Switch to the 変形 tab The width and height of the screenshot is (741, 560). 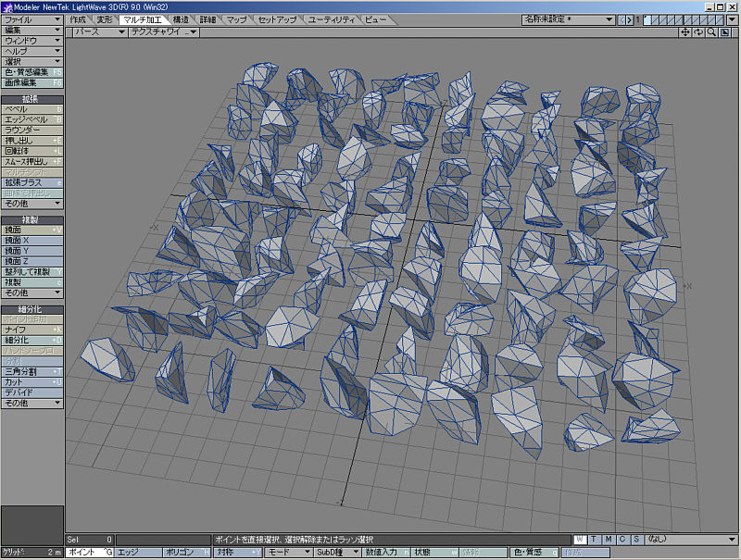pyautogui.click(x=105, y=19)
